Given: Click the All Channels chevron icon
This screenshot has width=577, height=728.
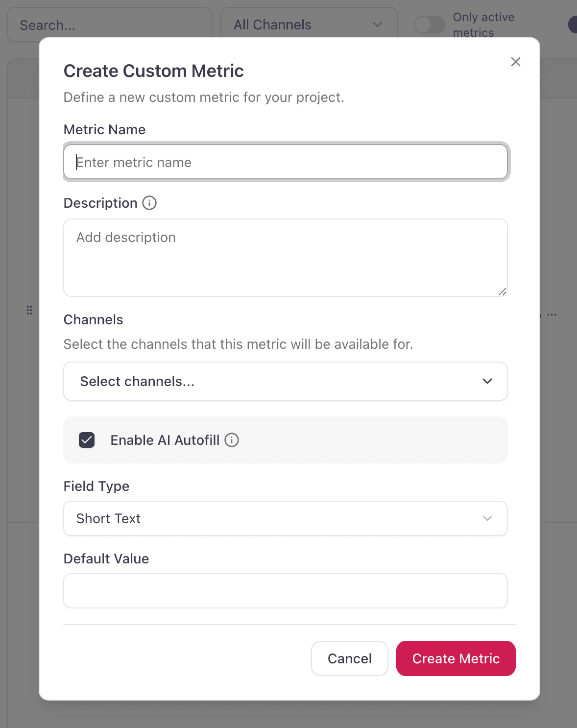Looking at the screenshot, I should (377, 24).
